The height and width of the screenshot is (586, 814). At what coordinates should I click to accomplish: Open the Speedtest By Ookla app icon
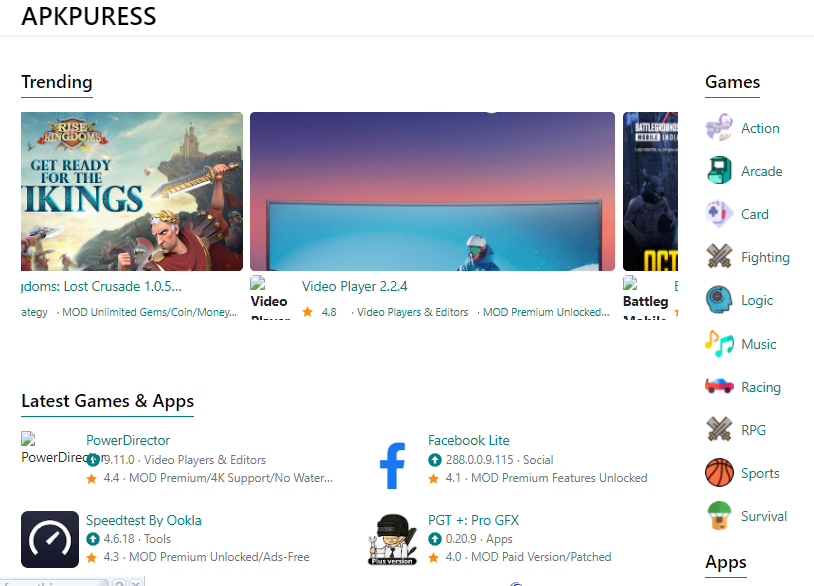point(50,539)
